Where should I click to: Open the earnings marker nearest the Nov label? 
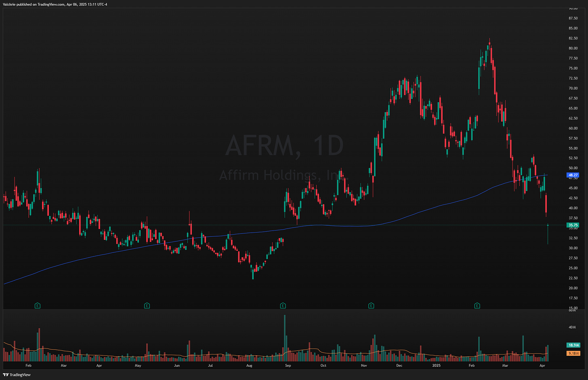371,306
